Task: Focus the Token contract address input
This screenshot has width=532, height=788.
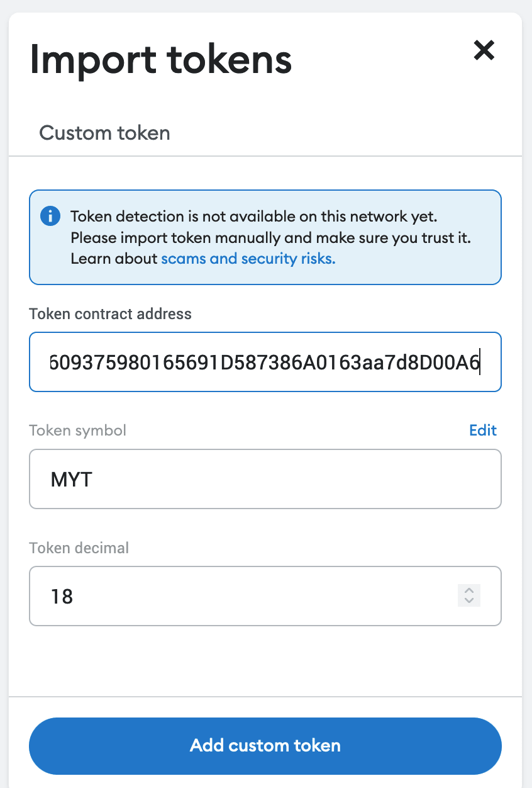Action: [265, 362]
